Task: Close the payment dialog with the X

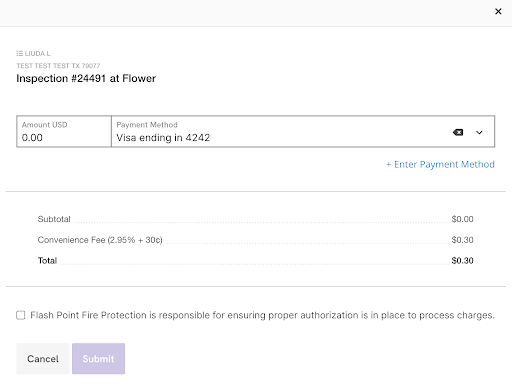Action: [498, 12]
